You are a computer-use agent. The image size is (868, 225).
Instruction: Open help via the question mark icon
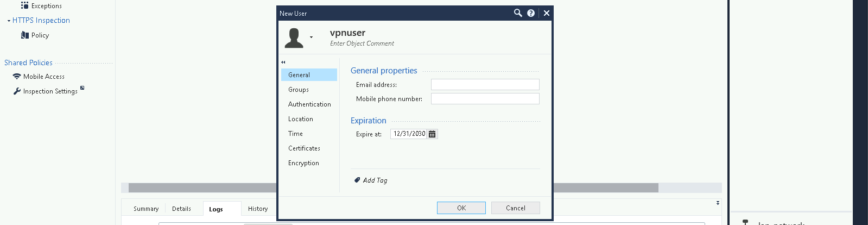531,13
